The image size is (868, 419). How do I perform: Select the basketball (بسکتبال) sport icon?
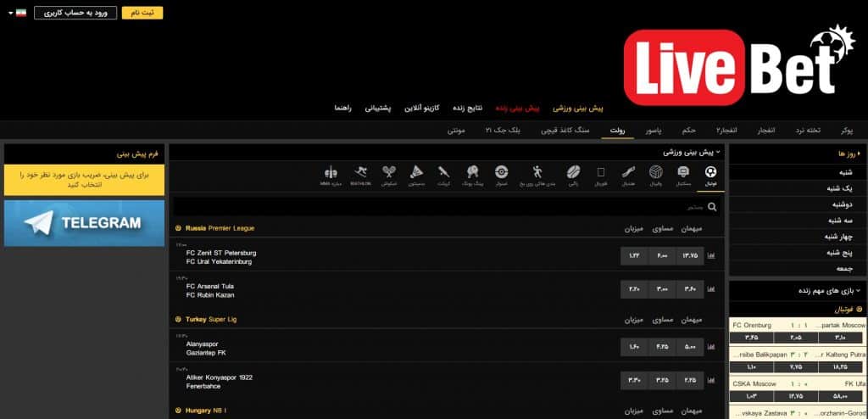pos(683,172)
